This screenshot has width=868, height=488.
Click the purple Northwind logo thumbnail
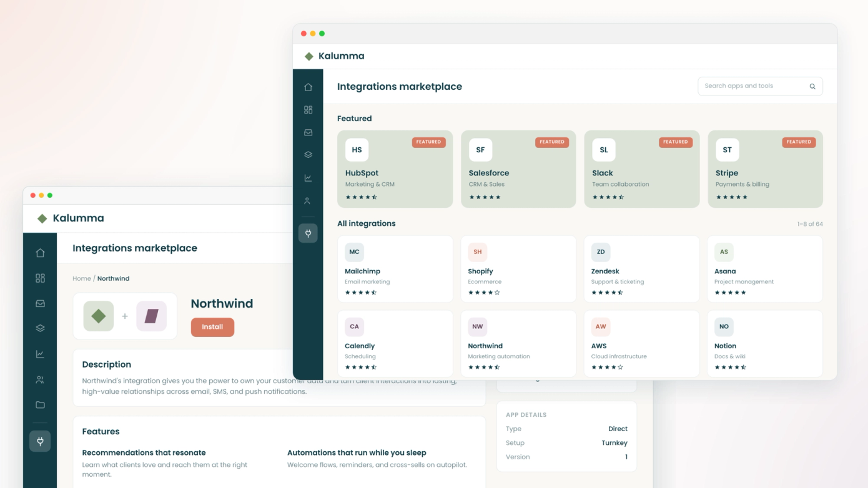[x=152, y=316]
